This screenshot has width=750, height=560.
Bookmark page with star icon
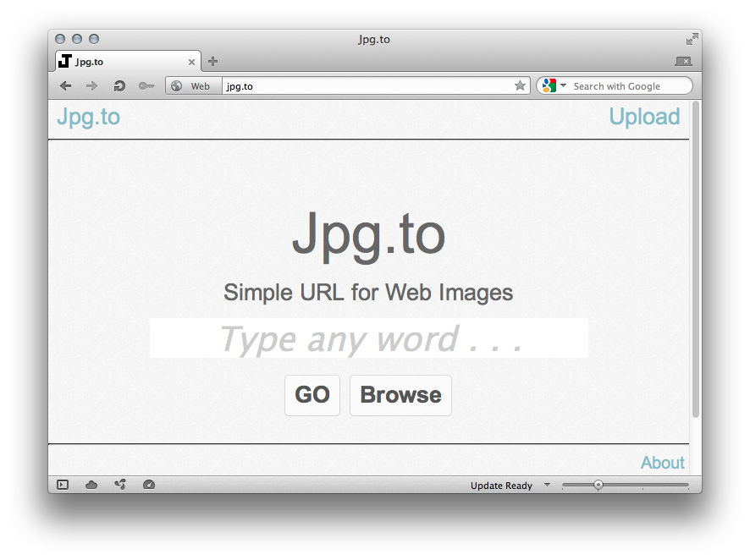pyautogui.click(x=520, y=85)
